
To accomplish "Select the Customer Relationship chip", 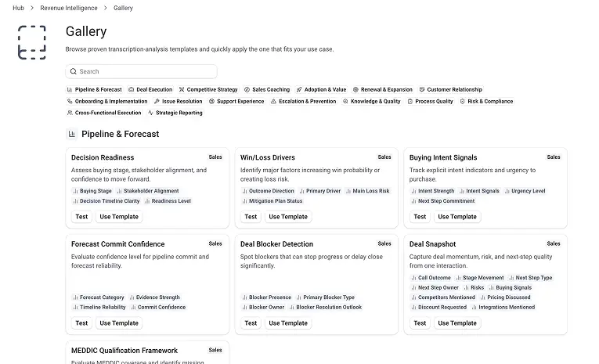I will [x=451, y=89].
